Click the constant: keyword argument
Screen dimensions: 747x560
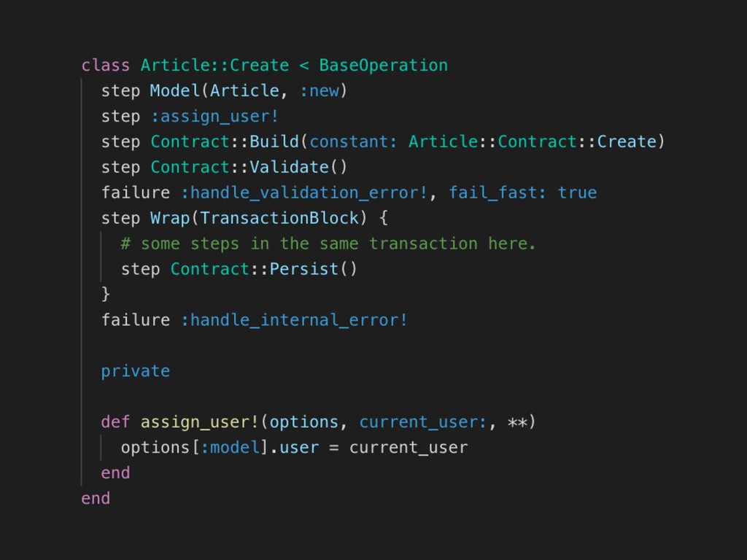click(353, 141)
